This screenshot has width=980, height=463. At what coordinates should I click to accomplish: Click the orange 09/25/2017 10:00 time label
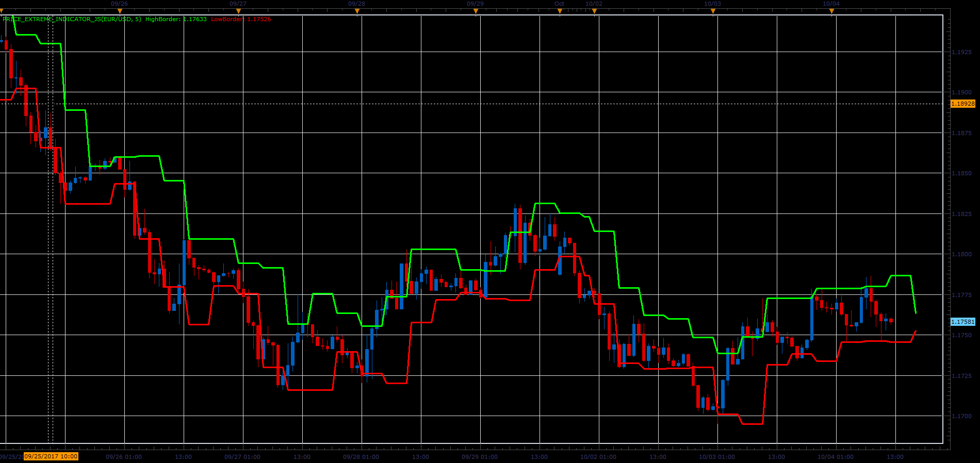[51, 456]
